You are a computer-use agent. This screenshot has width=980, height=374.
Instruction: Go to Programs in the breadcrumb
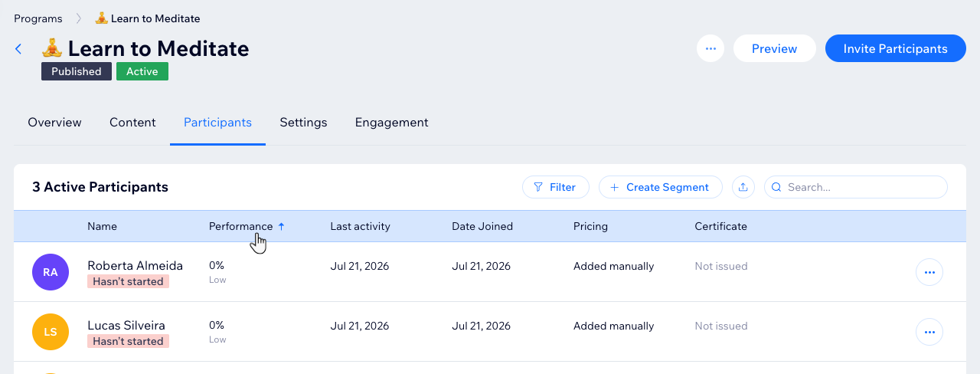click(38, 18)
